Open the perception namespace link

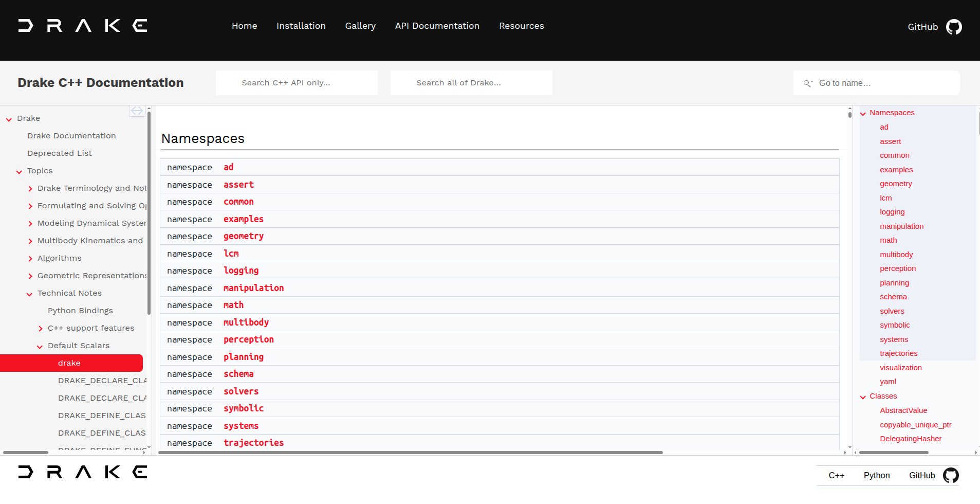249,339
